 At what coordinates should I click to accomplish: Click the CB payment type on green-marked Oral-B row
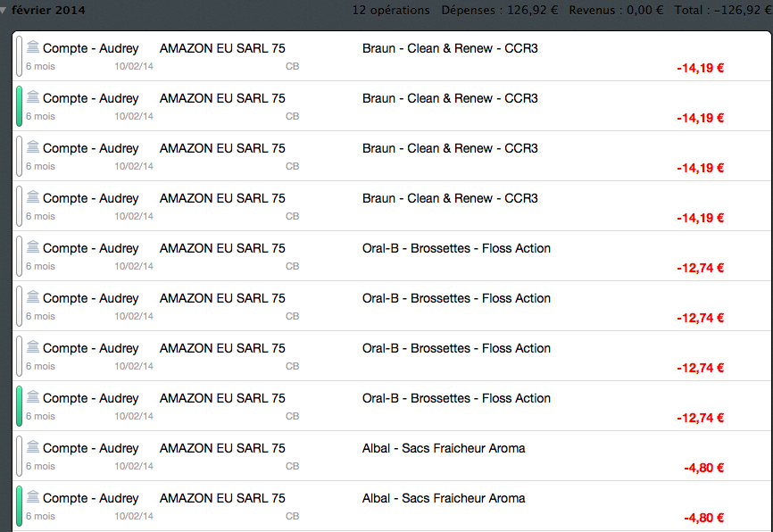pos(293,416)
